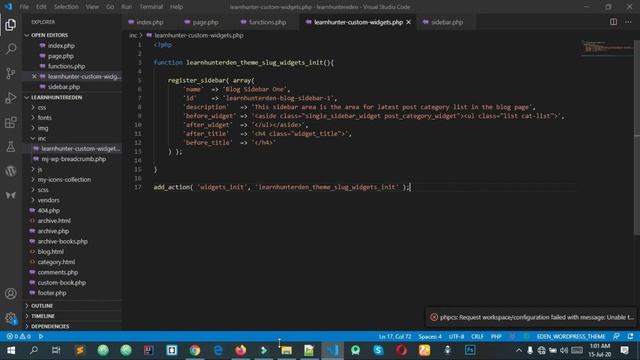
Task: Click the status bar run arrow icon
Action: 41,336
